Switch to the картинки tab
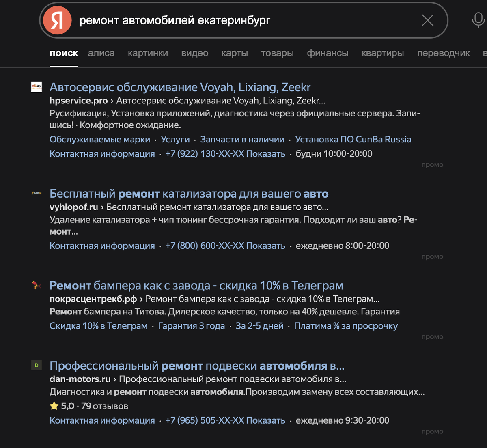This screenshot has width=487, height=448. tap(148, 53)
